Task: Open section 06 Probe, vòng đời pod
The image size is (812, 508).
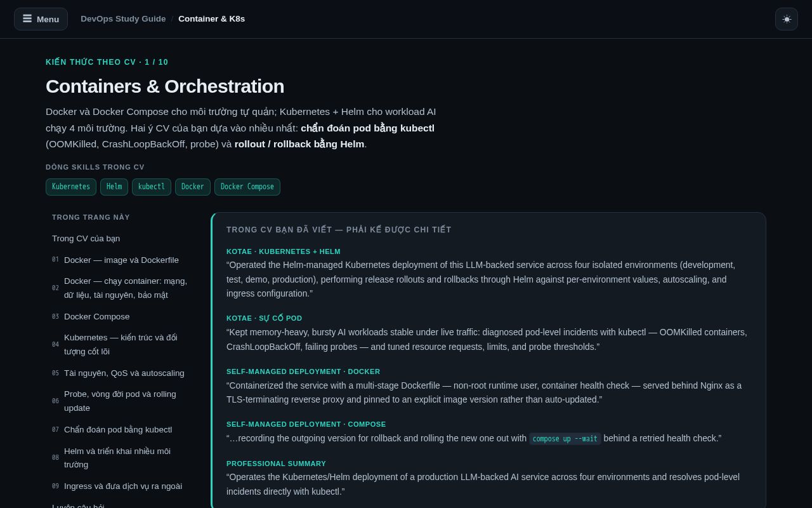Action: [121, 401]
